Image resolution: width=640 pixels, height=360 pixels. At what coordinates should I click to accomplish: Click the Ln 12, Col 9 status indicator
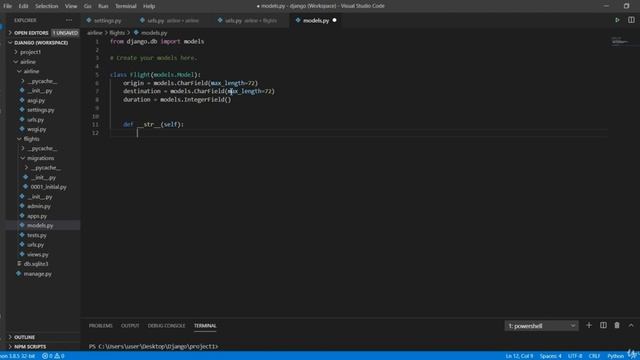[x=519, y=356]
